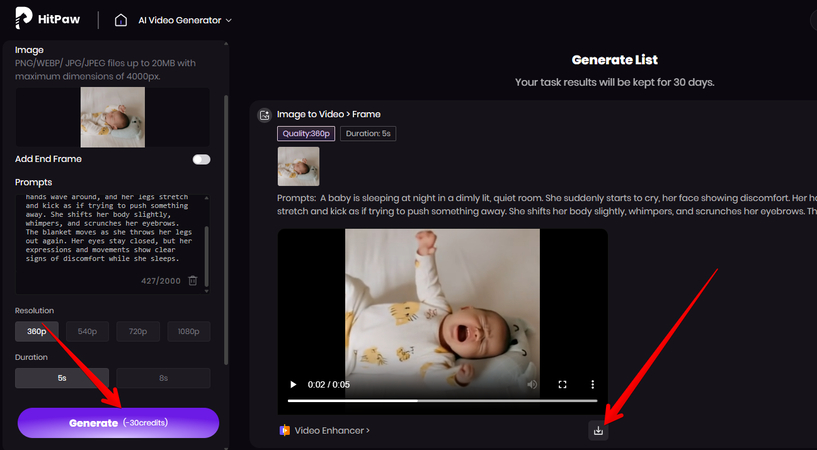
Task: Clear prompt with the trash icon
Action: pos(193,281)
